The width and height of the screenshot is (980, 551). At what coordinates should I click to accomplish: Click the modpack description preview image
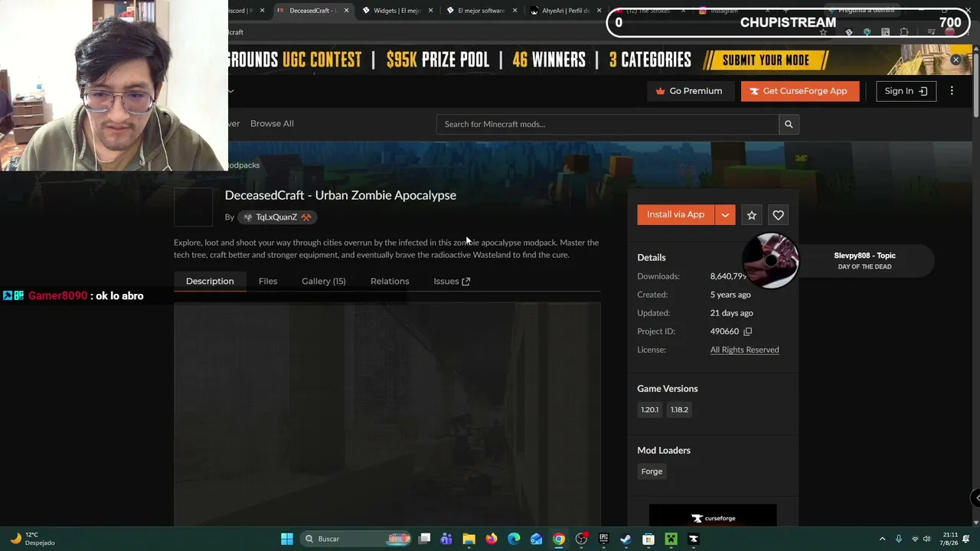click(387, 414)
